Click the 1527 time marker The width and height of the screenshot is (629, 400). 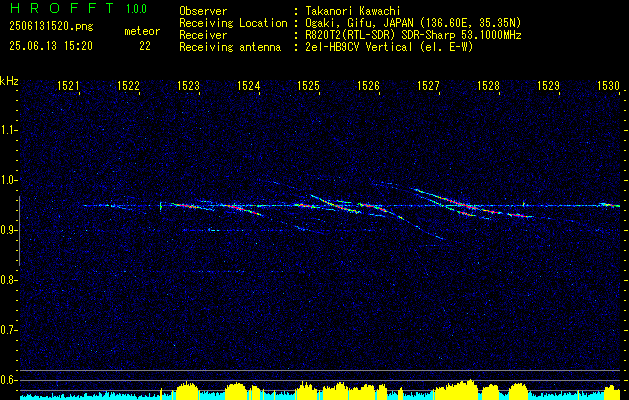pyautogui.click(x=428, y=85)
